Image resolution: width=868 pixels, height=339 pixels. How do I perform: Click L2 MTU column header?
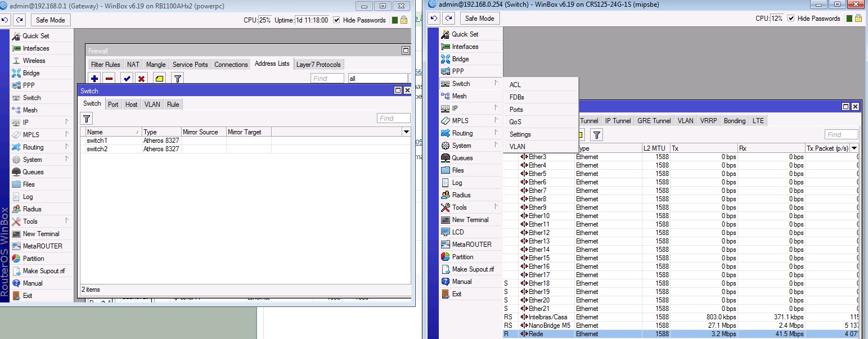tap(656, 148)
